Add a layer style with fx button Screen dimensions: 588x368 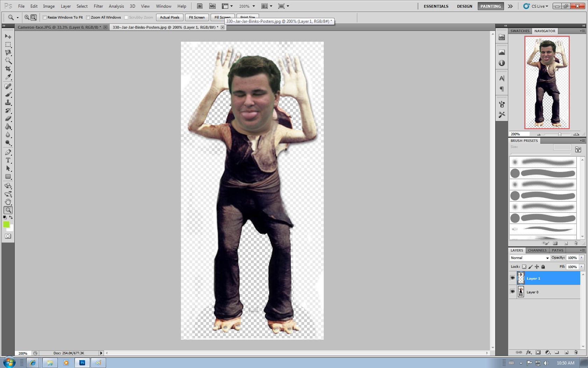(529, 352)
